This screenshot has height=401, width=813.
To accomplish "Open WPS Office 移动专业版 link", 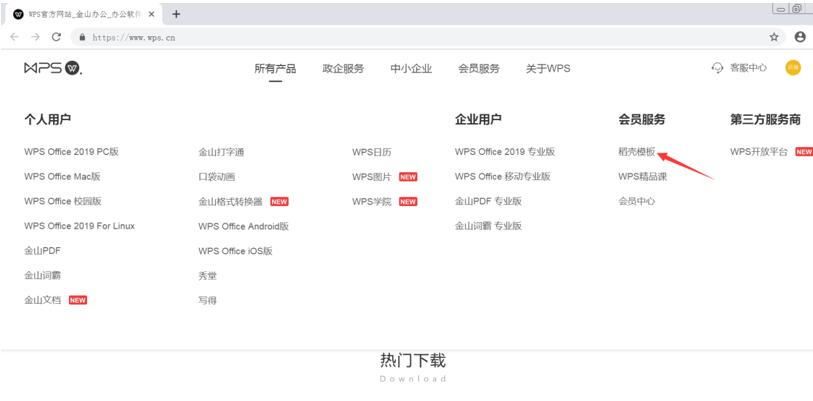I will tap(503, 176).
